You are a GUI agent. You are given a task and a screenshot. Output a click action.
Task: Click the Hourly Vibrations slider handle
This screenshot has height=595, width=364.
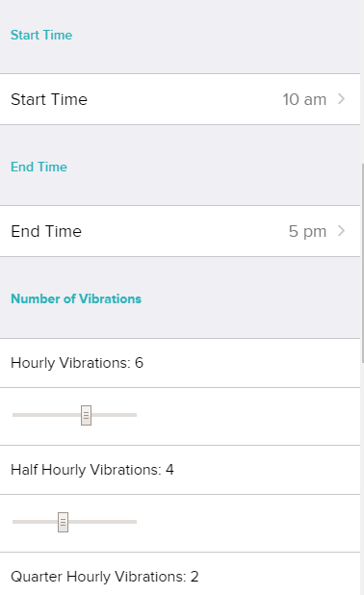point(86,415)
